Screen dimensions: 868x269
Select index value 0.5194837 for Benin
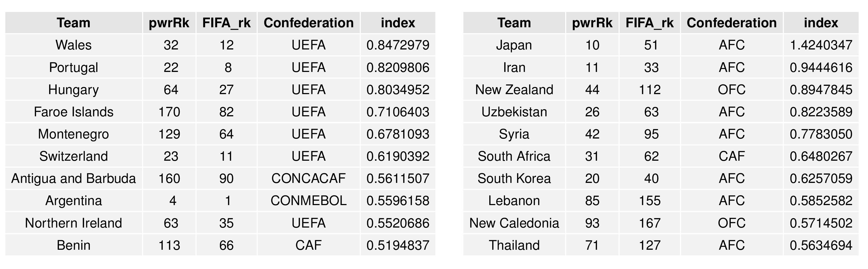point(398,245)
